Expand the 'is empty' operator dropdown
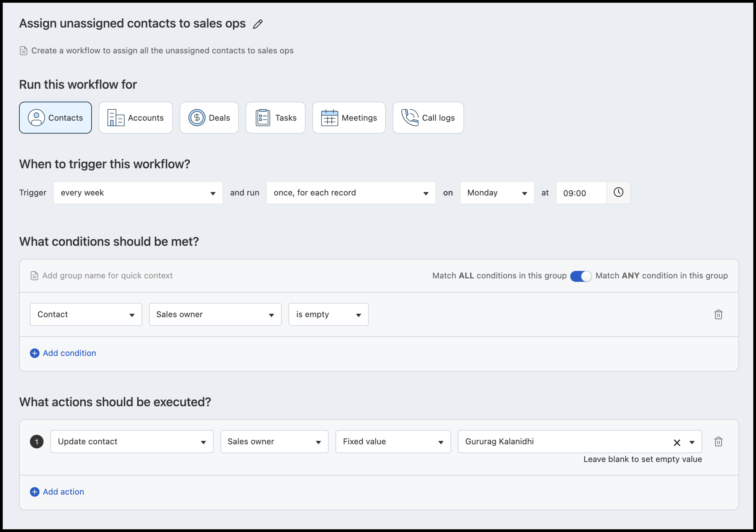Image resolution: width=756 pixels, height=532 pixels. pyautogui.click(x=328, y=315)
